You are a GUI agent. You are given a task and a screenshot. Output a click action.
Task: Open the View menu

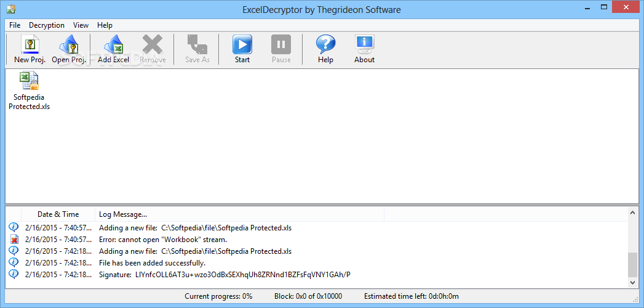81,25
